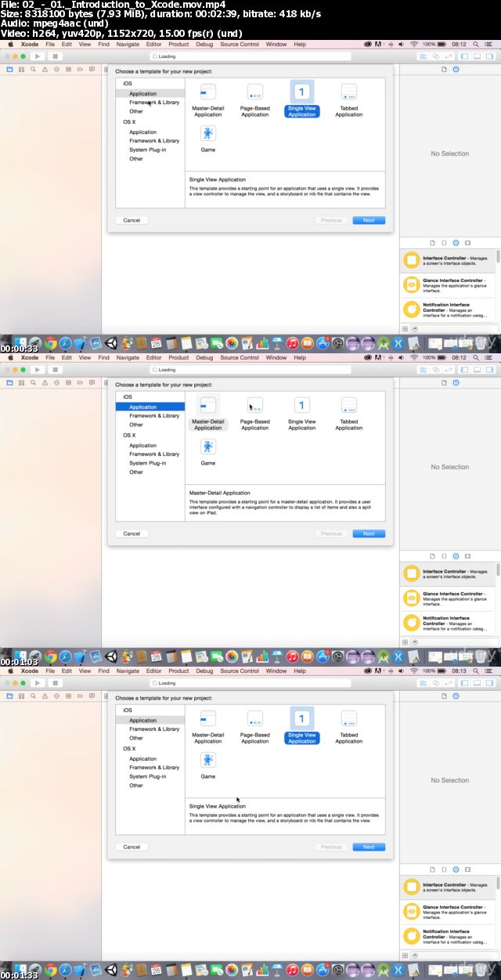Open the Editor menu in 00:00:33 frame

click(153, 45)
